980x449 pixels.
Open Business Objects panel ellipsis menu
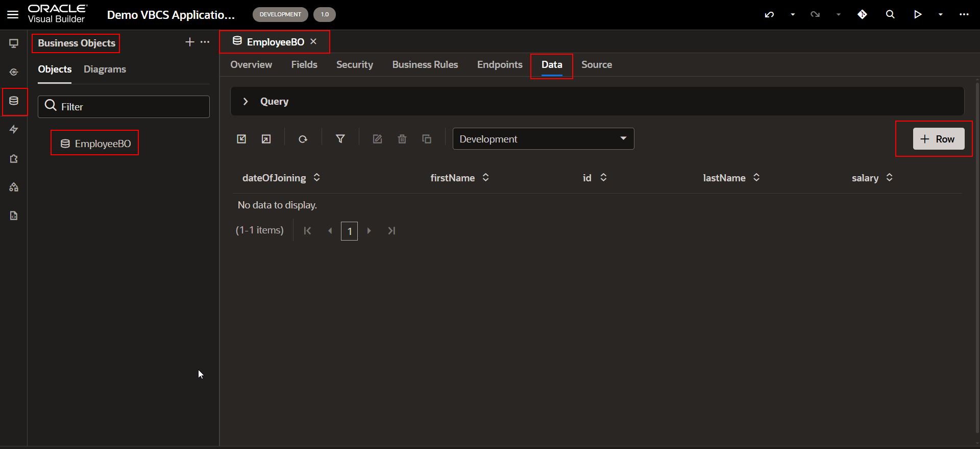click(205, 42)
